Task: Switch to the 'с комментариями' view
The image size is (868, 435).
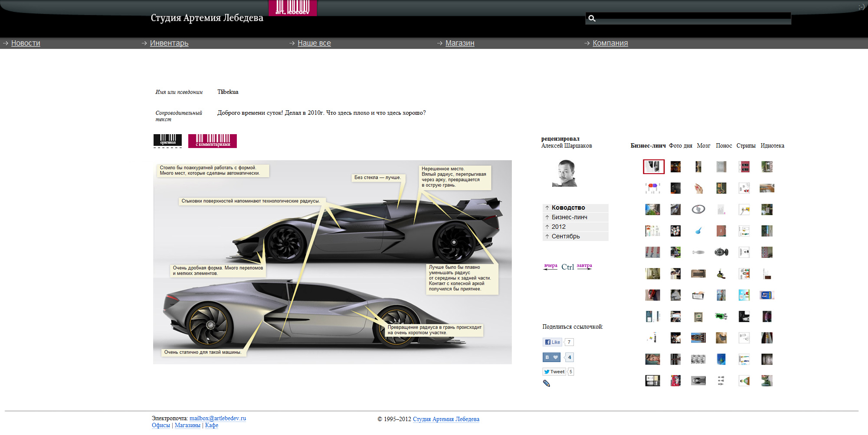Action: 212,141
